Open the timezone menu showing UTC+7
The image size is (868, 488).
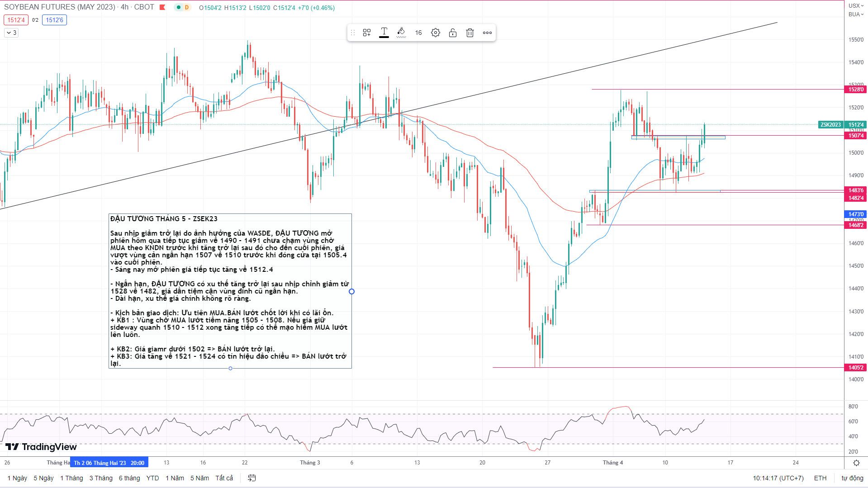[778, 478]
